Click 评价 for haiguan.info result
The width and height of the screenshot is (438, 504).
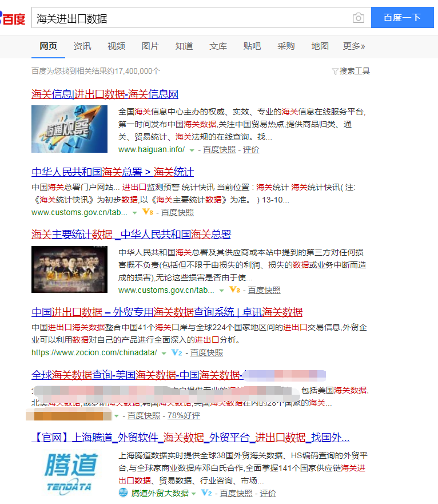(251, 149)
